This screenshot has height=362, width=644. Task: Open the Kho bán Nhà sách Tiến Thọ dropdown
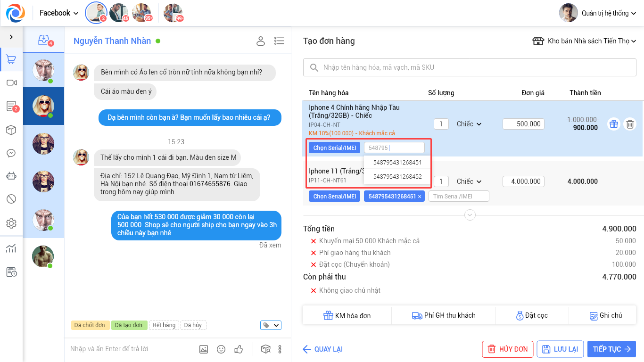pyautogui.click(x=585, y=41)
